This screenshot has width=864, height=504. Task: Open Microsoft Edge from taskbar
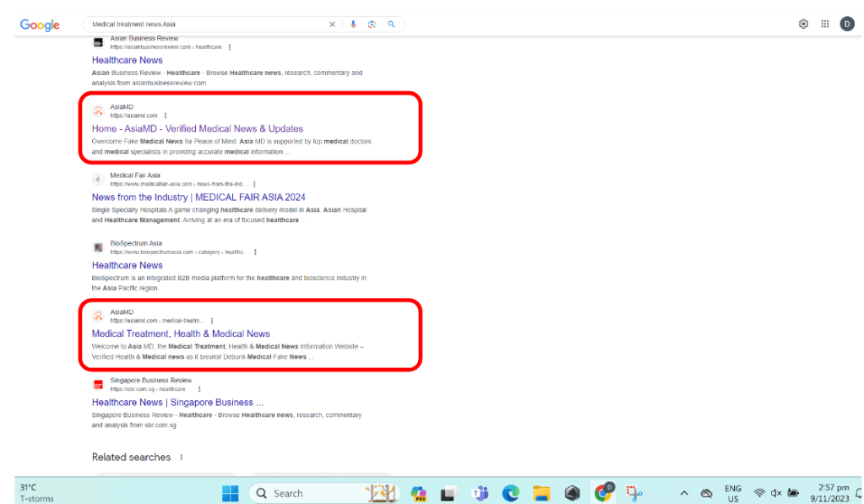pos(510,493)
